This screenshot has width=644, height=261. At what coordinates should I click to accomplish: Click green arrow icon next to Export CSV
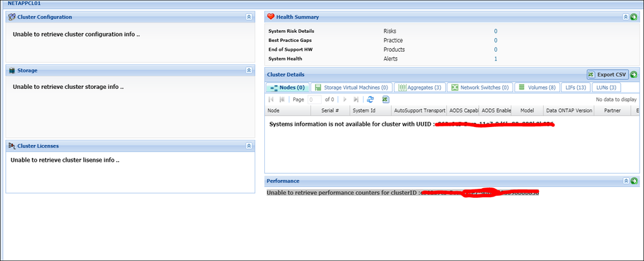coord(634,75)
